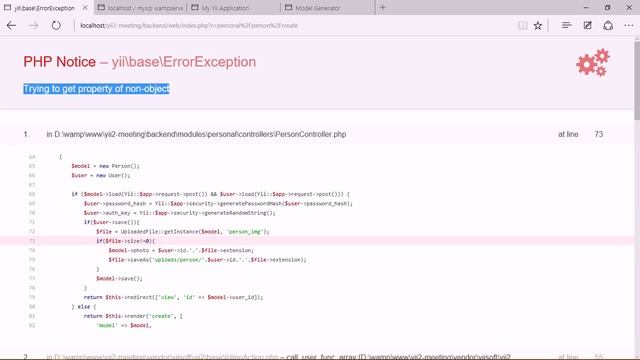This screenshot has width=640, height=360.
Task: Refresh the current error page
Action: pyautogui.click(x=56, y=25)
